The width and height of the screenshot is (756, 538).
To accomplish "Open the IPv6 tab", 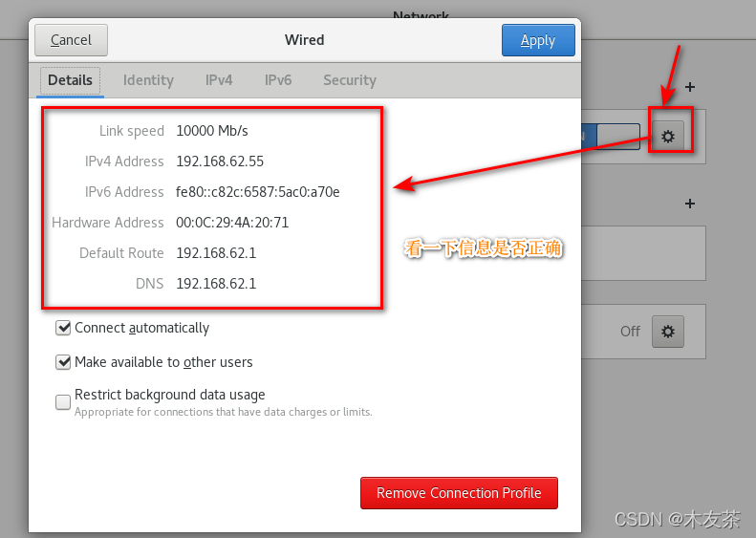I will point(278,80).
